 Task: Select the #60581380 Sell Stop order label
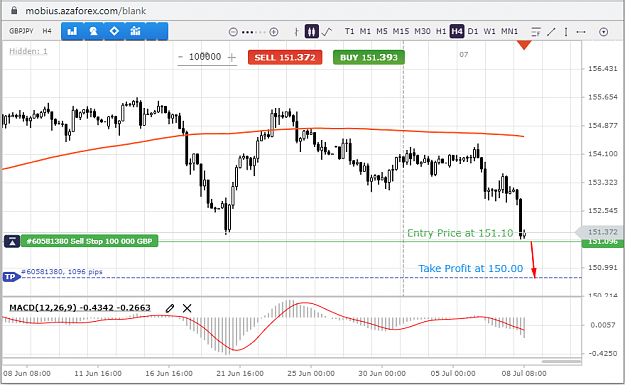(x=89, y=241)
